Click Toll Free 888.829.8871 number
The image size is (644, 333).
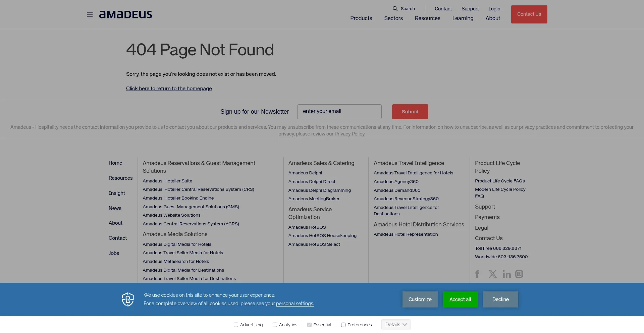[498, 248]
